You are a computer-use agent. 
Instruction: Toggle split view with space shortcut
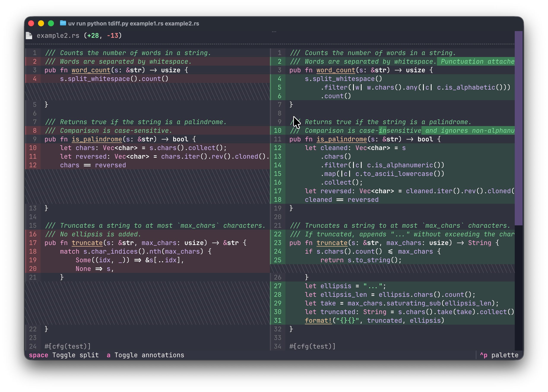[64, 355]
